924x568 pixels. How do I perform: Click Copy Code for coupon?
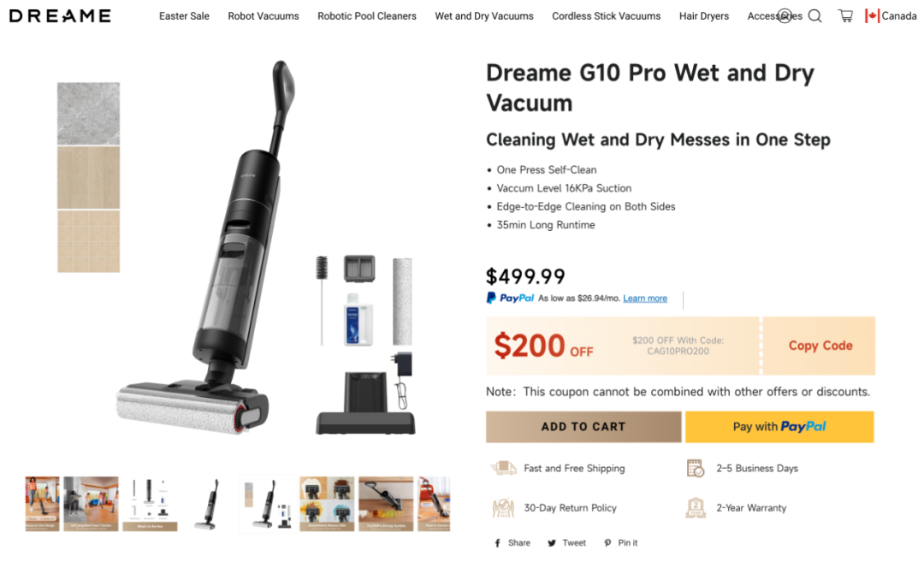coord(820,346)
